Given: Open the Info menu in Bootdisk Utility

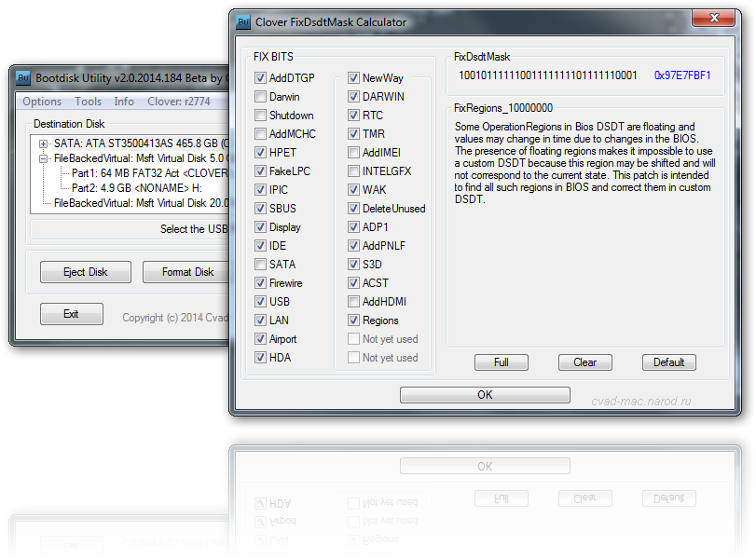Looking at the screenshot, I should click(x=124, y=102).
